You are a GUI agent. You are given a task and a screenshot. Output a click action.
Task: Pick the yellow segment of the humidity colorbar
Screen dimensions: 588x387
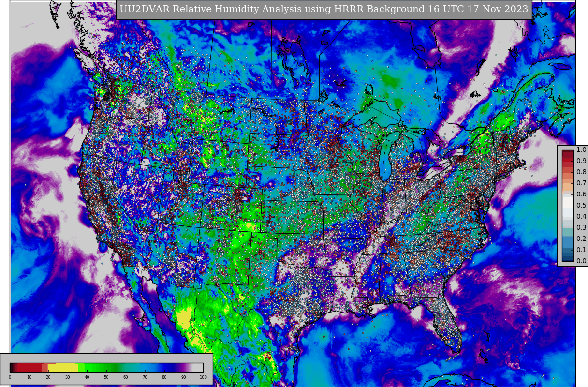click(x=63, y=368)
